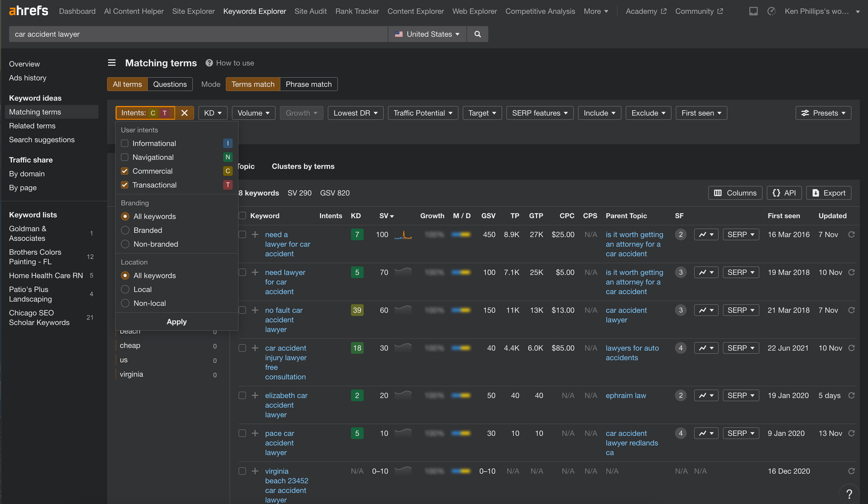This screenshot has width=868, height=504.
Task: Refresh the 'no fault car accident lawyer' row
Action: tap(851, 310)
